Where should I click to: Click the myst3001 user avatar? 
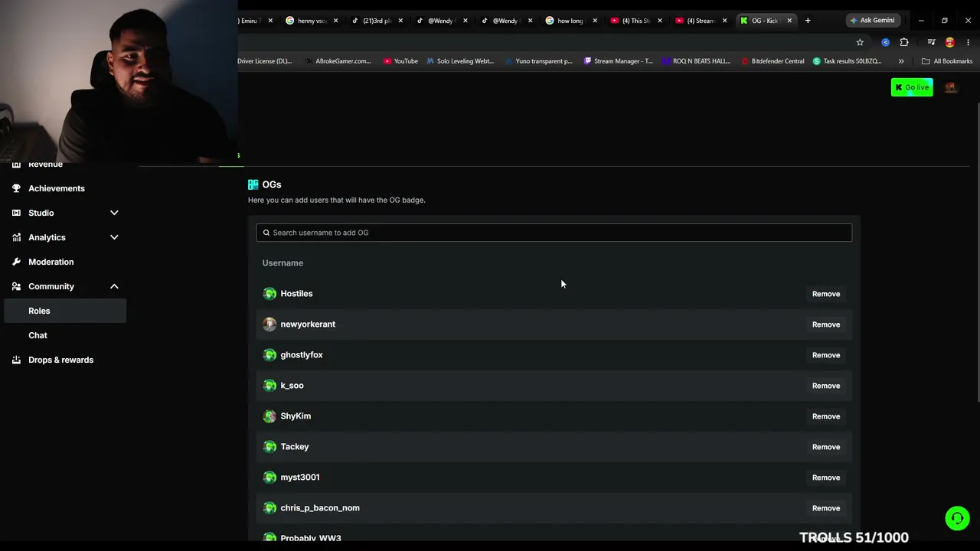[x=269, y=478]
